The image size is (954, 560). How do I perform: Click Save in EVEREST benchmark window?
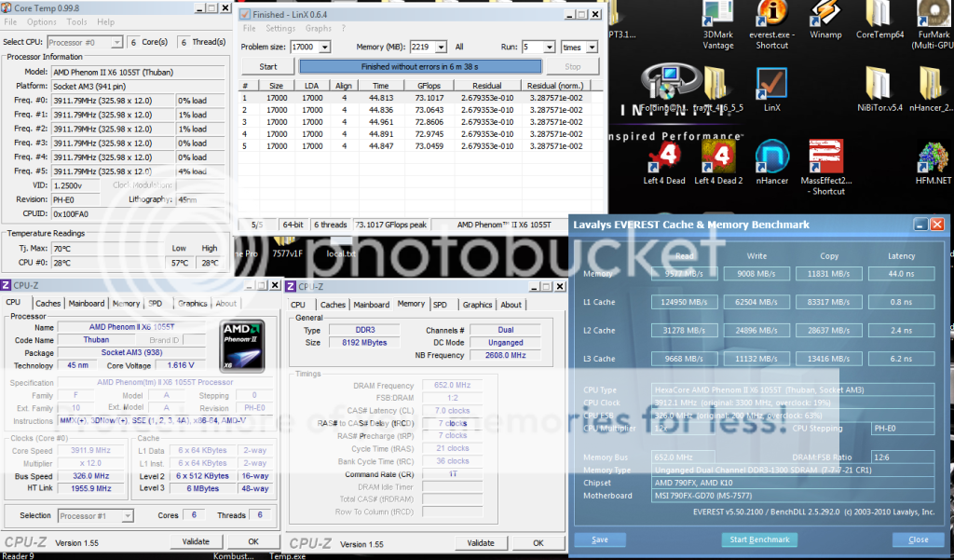(599, 540)
